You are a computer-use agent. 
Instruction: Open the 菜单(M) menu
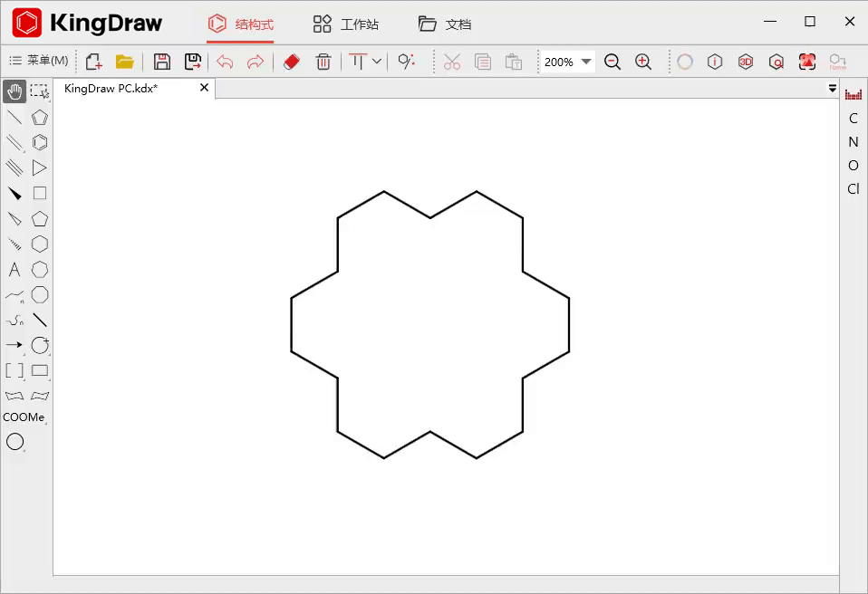(x=39, y=61)
